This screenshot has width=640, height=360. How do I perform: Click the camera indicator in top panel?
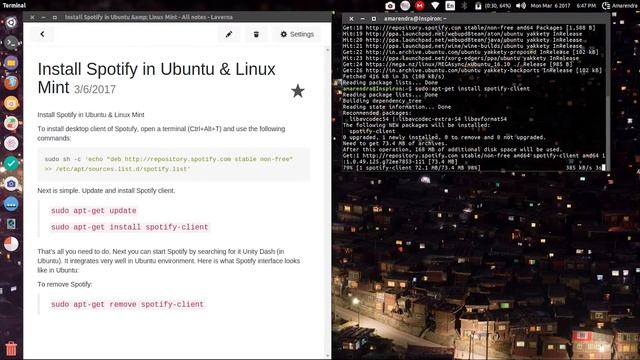390,6
